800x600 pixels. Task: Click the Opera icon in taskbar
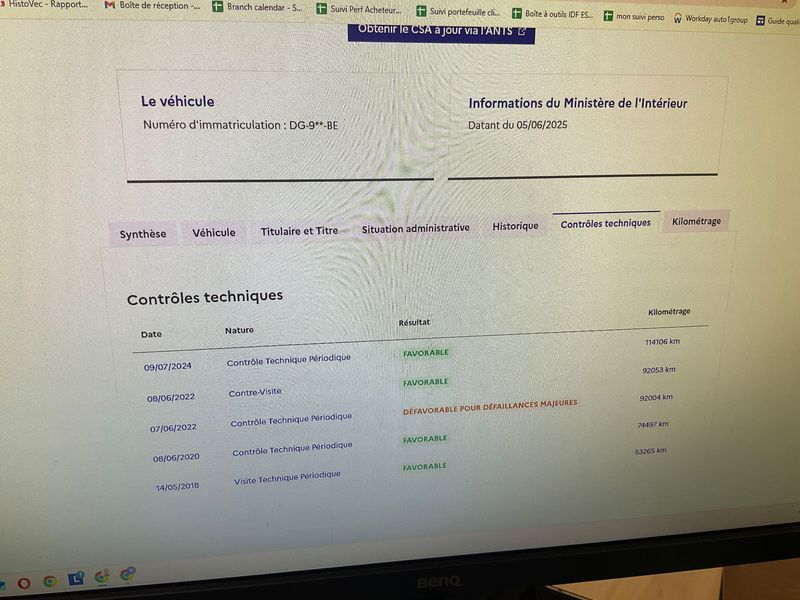[x=23, y=583]
